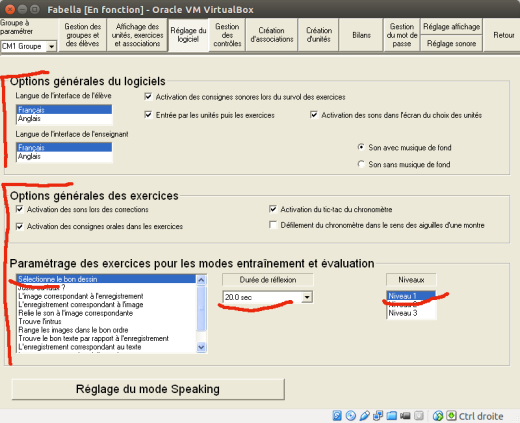Click exercise list scroll-down arrow

point(201,347)
